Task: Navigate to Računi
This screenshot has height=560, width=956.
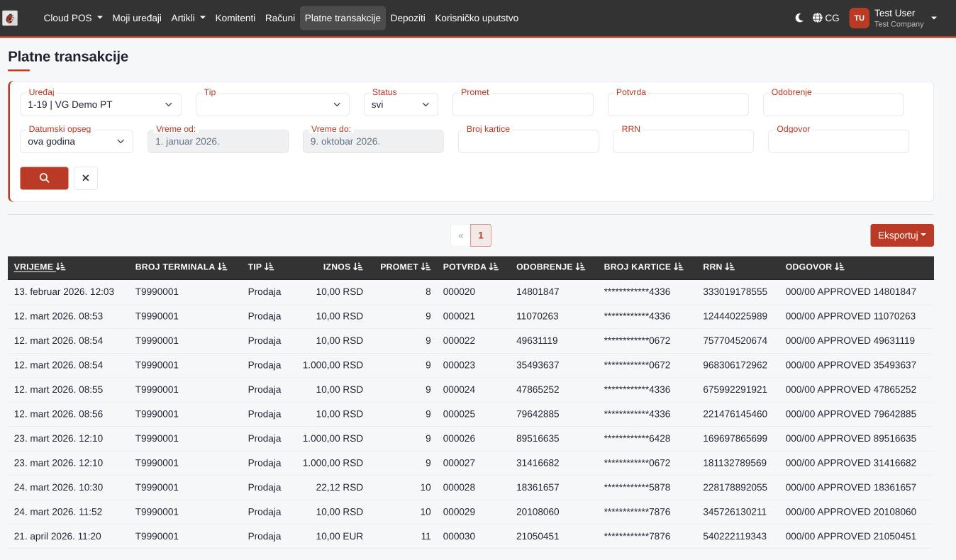Action: click(x=280, y=18)
